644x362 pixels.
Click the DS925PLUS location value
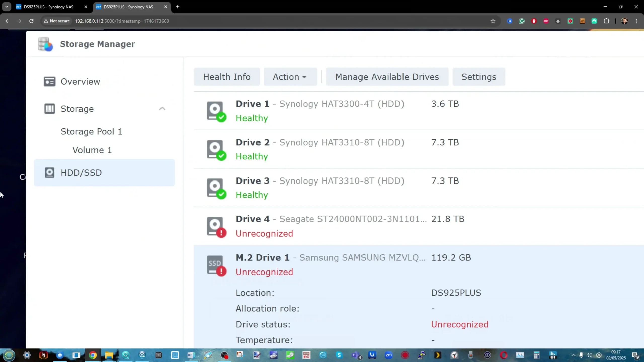click(456, 293)
